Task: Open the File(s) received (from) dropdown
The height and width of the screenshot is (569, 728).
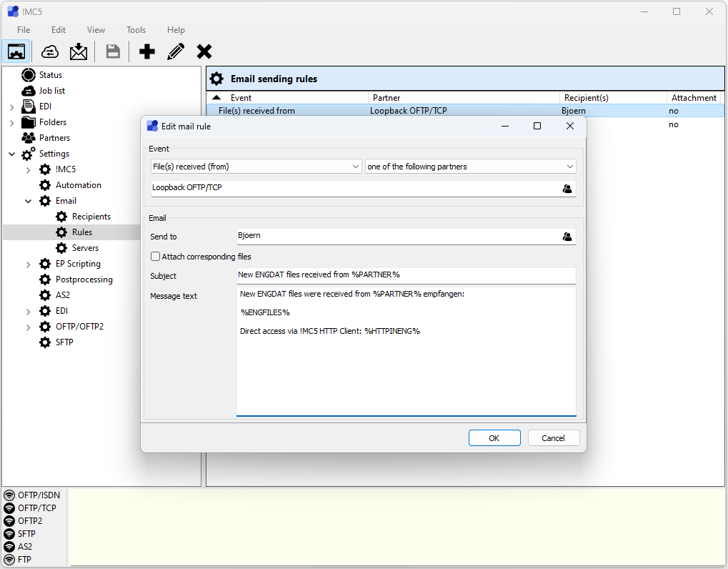Action: point(256,167)
